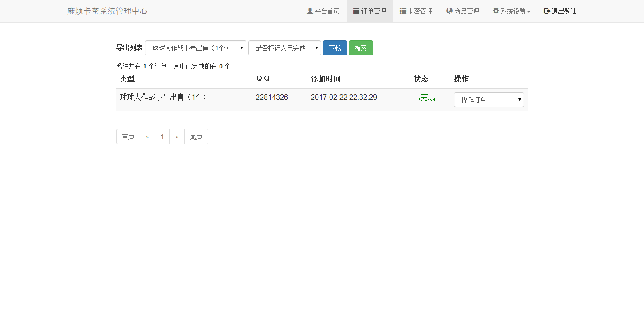
Task: Click the « previous page button
Action: tap(148, 136)
